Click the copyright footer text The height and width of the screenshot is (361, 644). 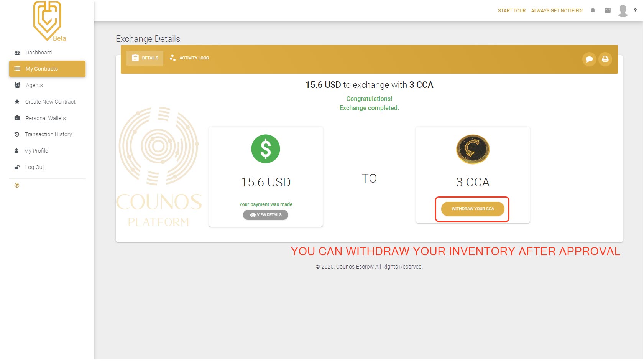click(x=369, y=267)
